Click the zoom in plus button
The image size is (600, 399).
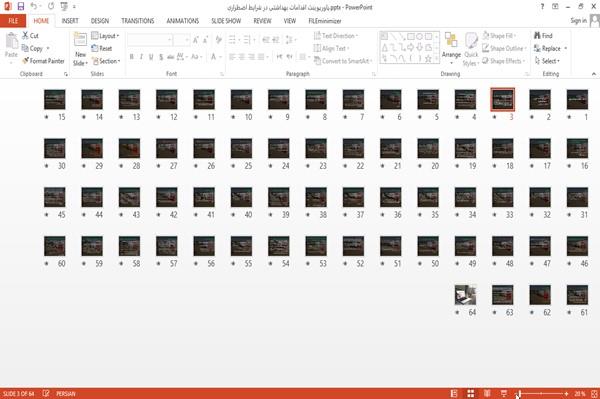(566, 393)
